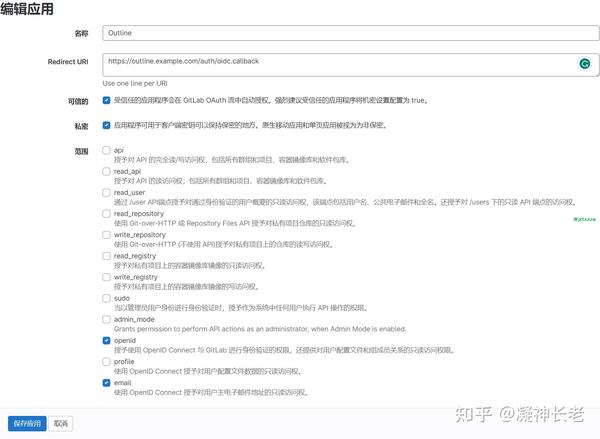
Task: Enable the write_repository scope checkbox
Action: click(106, 235)
